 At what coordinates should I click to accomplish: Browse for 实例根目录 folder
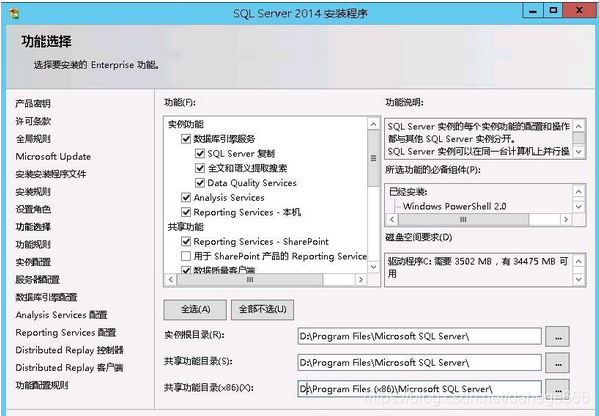coord(557,337)
